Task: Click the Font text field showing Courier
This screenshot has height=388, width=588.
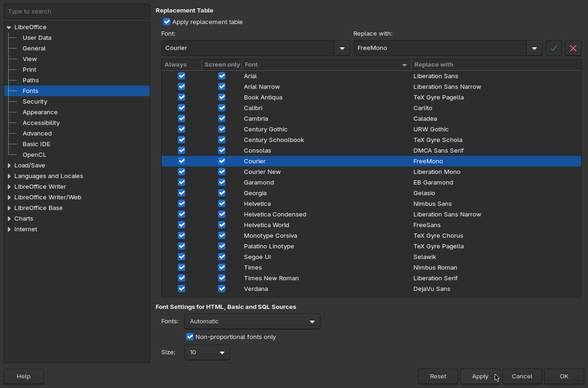Action: [x=248, y=48]
